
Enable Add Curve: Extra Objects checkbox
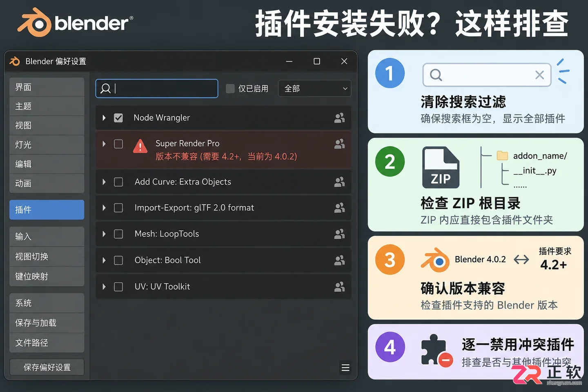click(x=118, y=182)
